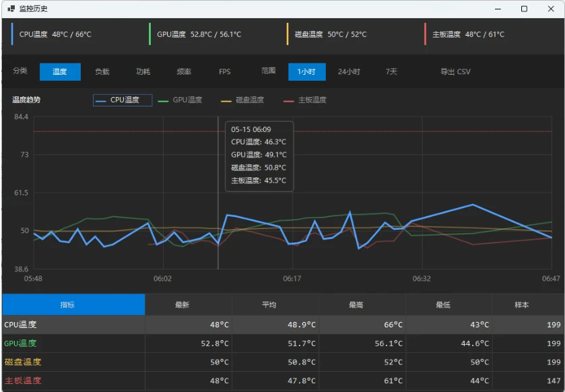Click the GPU温度 52.8°C summary card
The width and height of the screenshot is (565, 392).
[213, 34]
